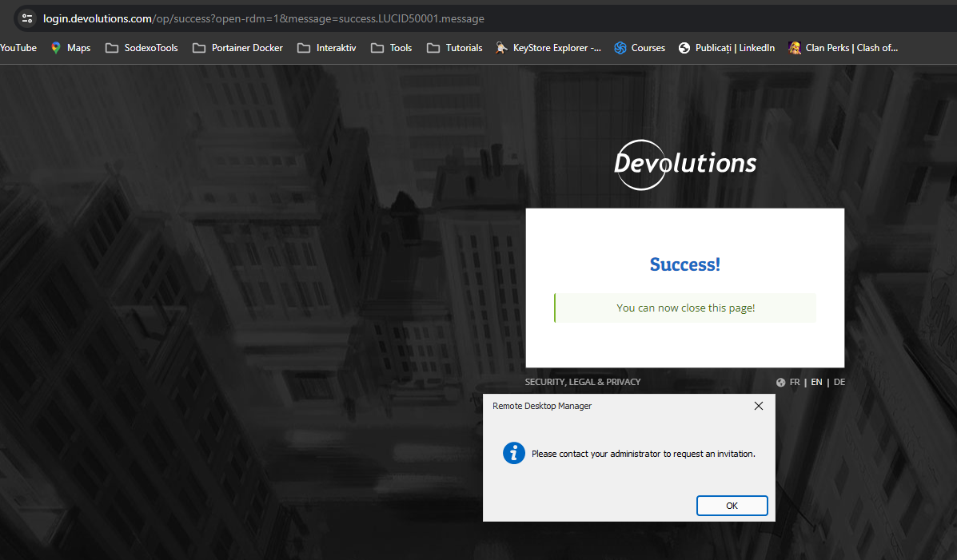Screen dimensions: 957x560
Task: Click the Portainer Docker folder icon
Action: pos(199,48)
